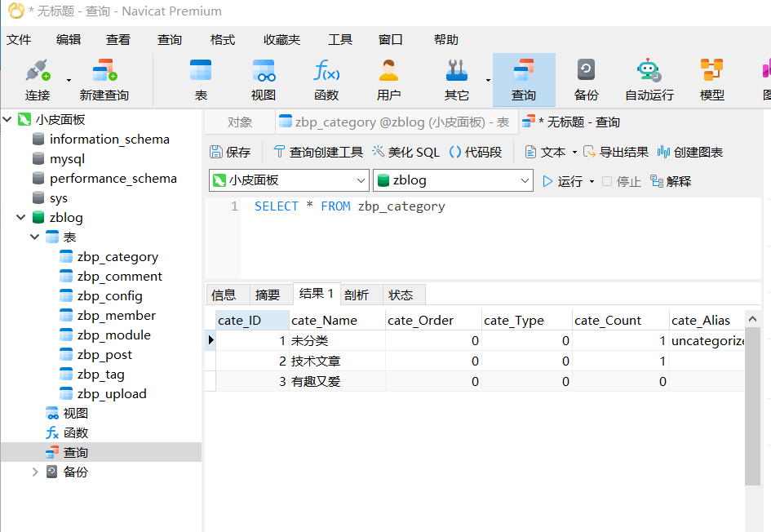771x532 pixels.
Task: Run the query with 运行 button
Action: click(562, 181)
